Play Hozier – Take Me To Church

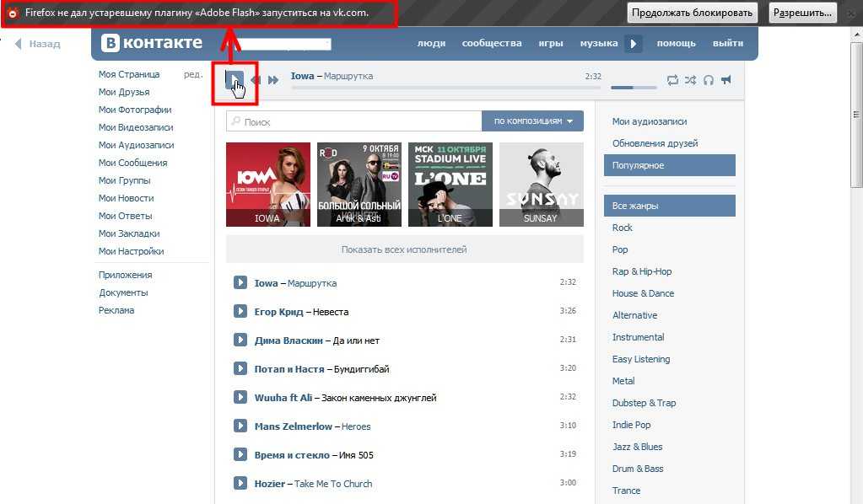coord(240,483)
